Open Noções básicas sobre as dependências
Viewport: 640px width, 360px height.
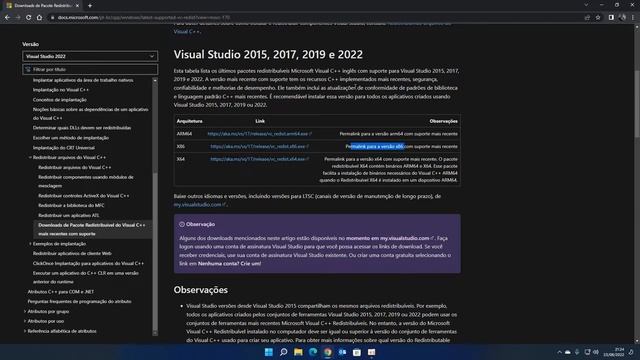pyautogui.click(x=91, y=113)
